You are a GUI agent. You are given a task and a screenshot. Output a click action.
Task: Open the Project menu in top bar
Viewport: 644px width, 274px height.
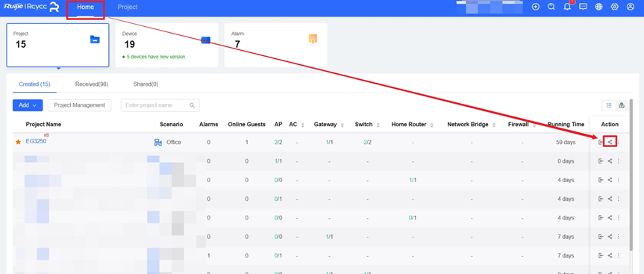click(128, 7)
